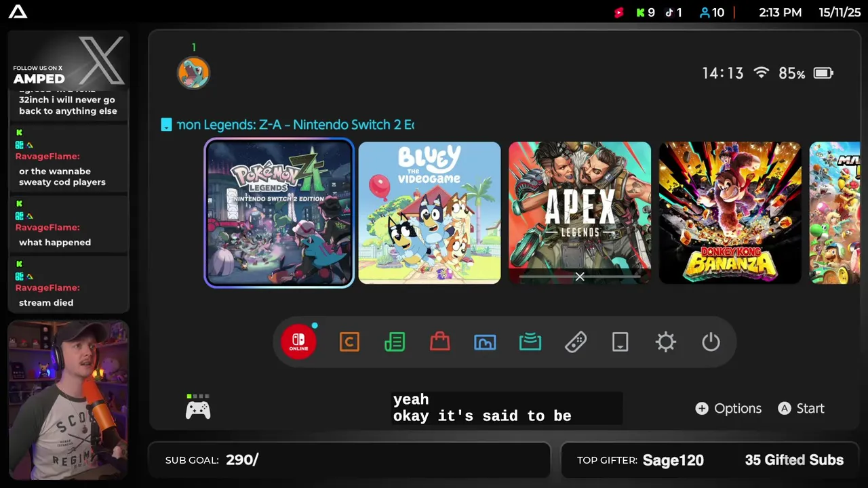The height and width of the screenshot is (488, 868).
Task: Click the battery level icon
Action: [x=823, y=73]
